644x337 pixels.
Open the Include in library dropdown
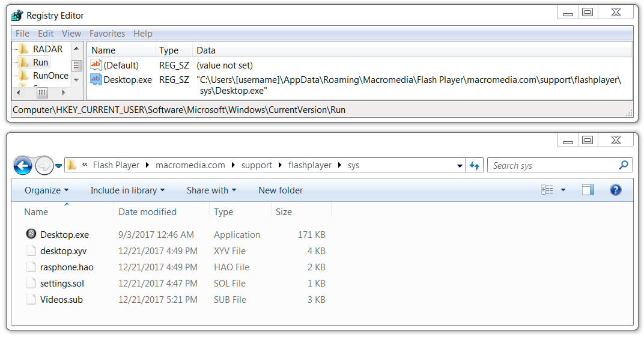(127, 190)
